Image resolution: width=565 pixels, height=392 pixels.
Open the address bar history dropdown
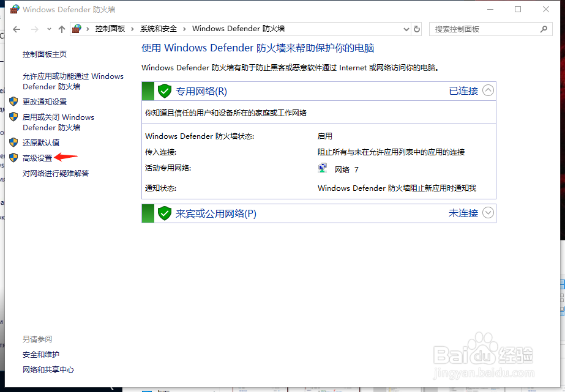tap(406, 29)
